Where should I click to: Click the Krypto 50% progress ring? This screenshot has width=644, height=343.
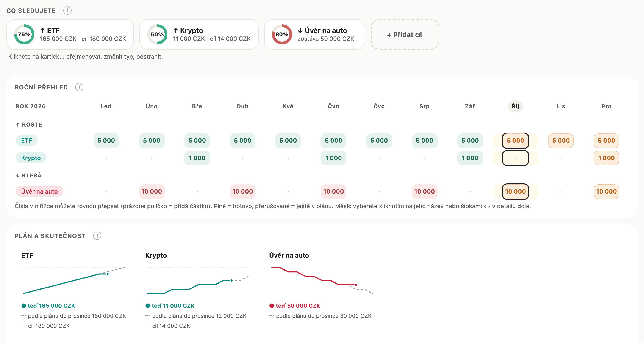157,34
